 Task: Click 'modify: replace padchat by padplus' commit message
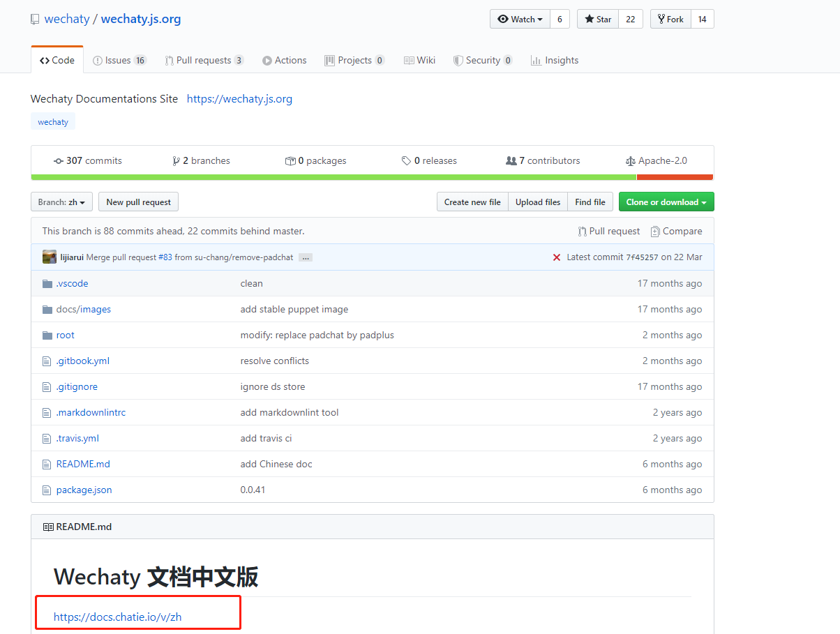[317, 335]
